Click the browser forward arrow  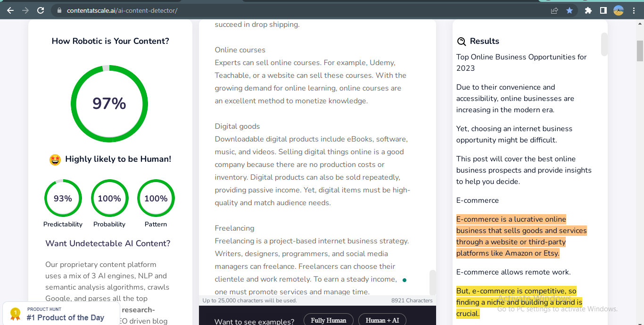click(x=25, y=10)
